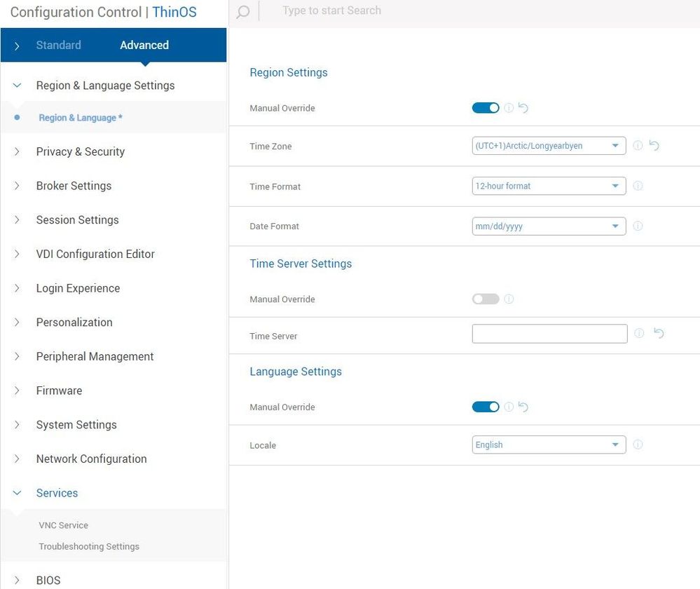Screen dimensions: 700x589
Task: Open VNC Service settings
Action: 63,525
